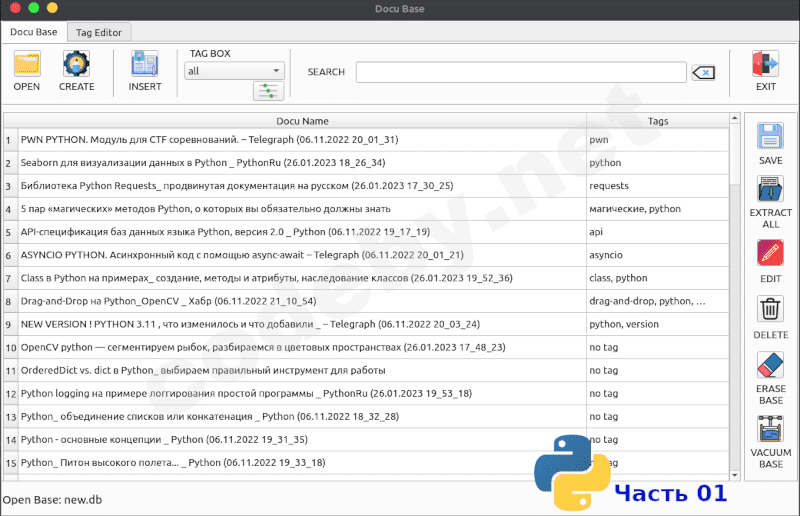Click the ERASE BASE eraser icon
Viewport: 800px width, 516px height.
(x=770, y=365)
